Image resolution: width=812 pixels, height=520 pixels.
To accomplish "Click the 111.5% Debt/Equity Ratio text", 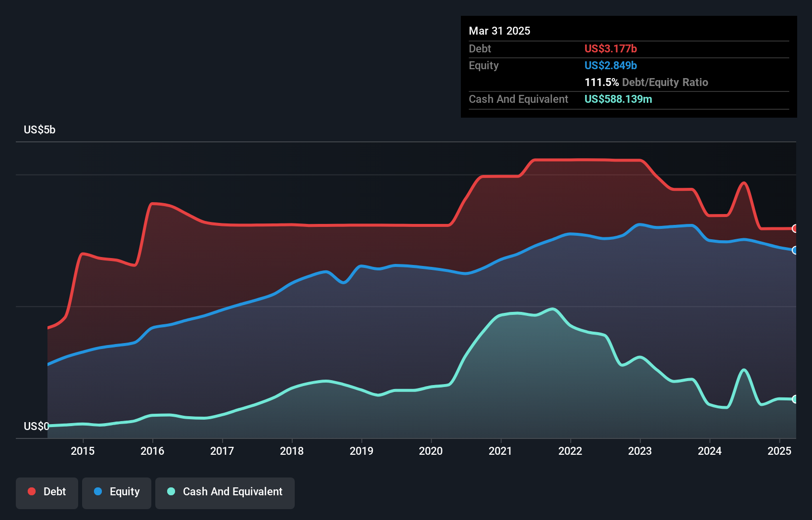I will click(x=646, y=82).
